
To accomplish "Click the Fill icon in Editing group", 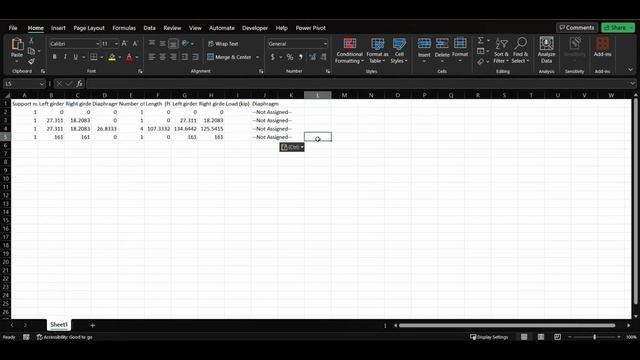I will point(481,51).
